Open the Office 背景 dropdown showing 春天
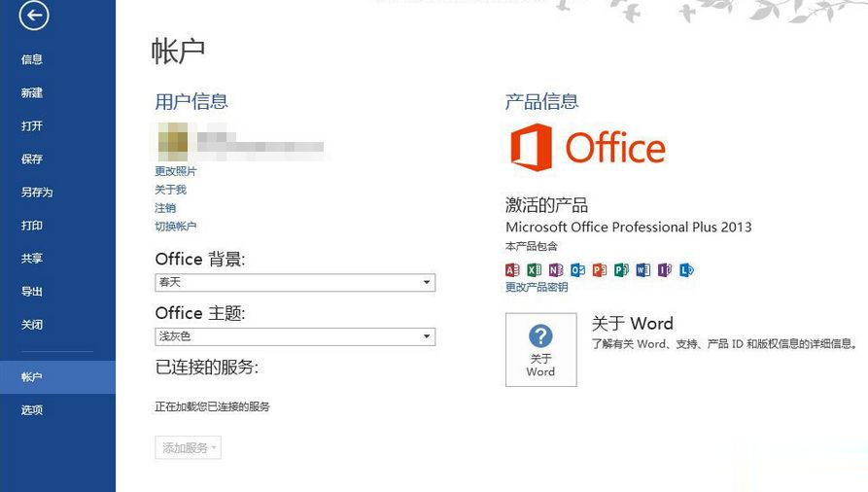The image size is (868, 492). 295,283
